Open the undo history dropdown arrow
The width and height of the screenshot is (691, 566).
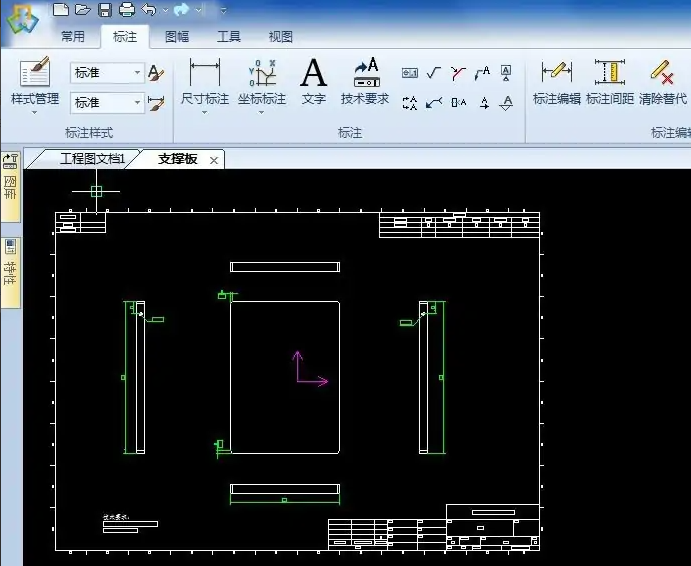[x=164, y=10]
